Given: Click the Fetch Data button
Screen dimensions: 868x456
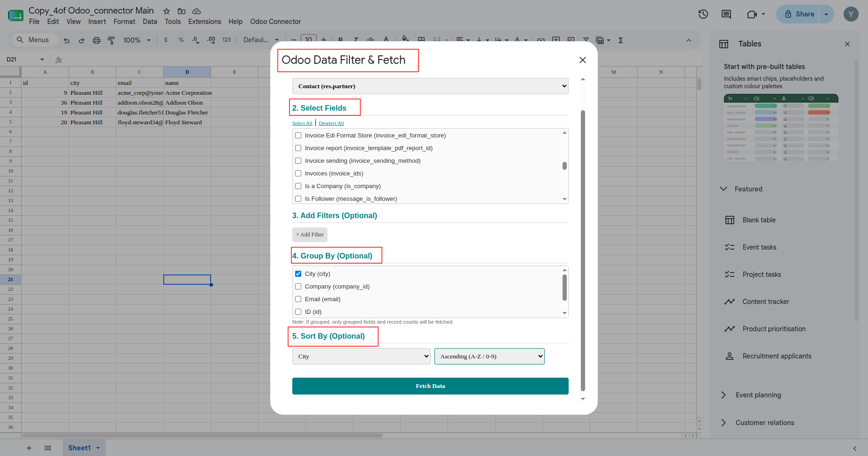Looking at the screenshot, I should click(x=430, y=386).
